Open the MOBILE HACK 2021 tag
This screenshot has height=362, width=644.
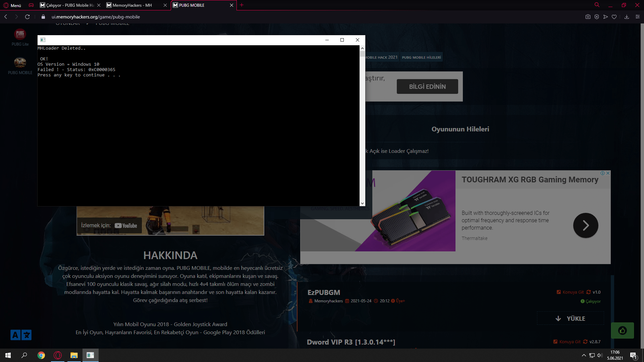(381, 57)
